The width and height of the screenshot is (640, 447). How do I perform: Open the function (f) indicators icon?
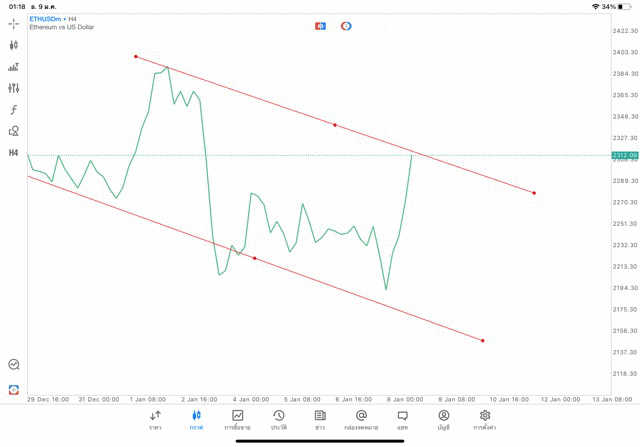(14, 110)
